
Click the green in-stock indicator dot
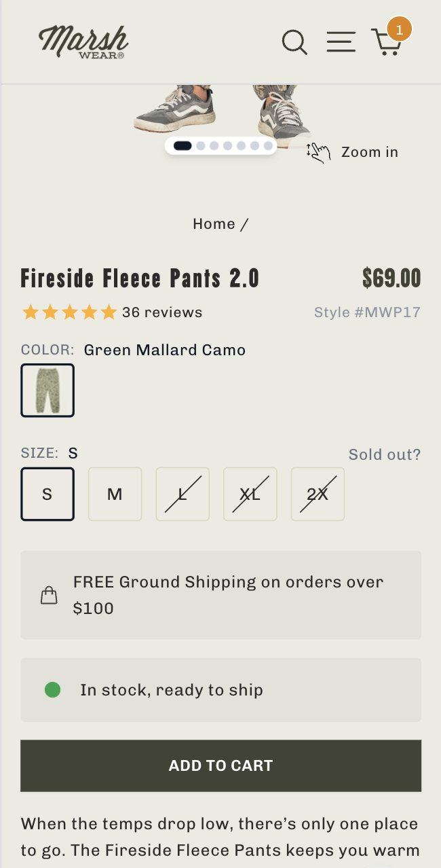(52, 689)
